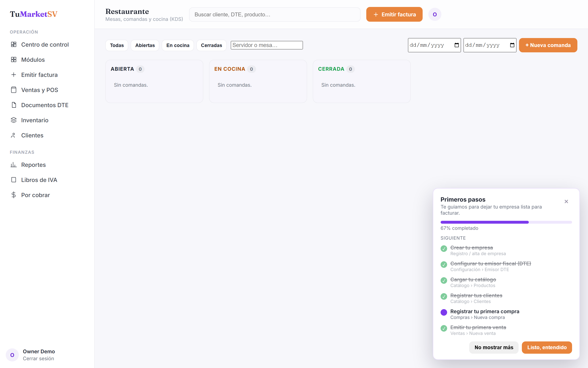Click the EN COCINA column header

[230, 69]
